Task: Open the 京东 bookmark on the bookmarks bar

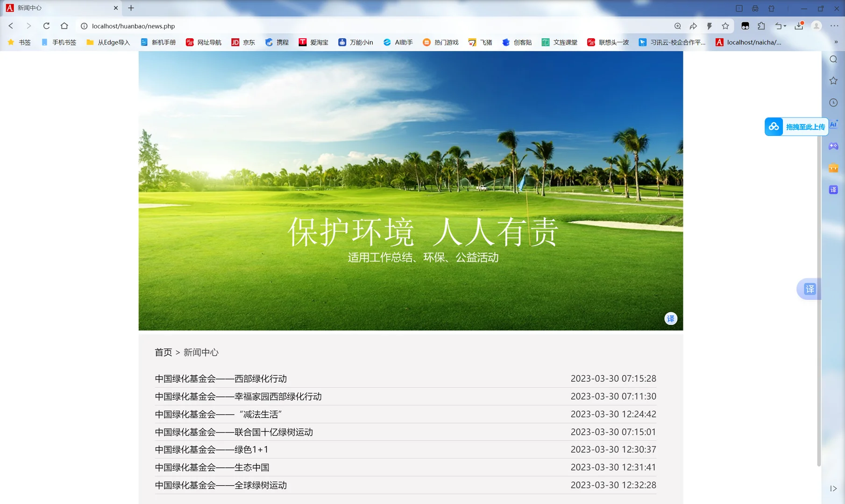Action: click(243, 42)
